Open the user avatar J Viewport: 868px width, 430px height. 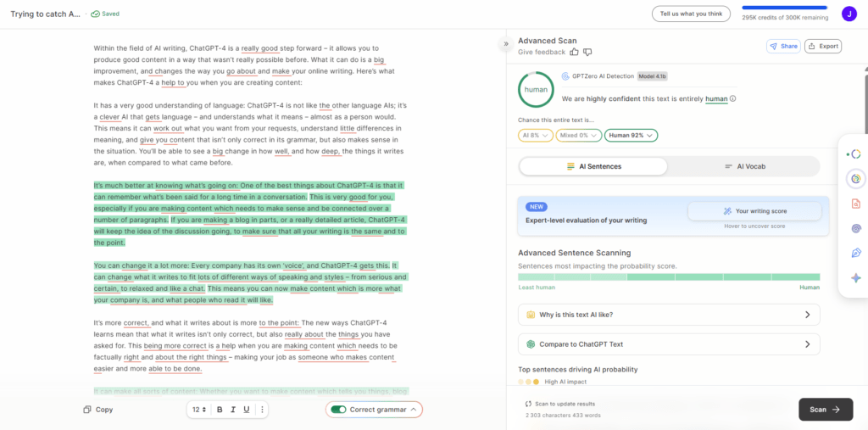tap(849, 14)
